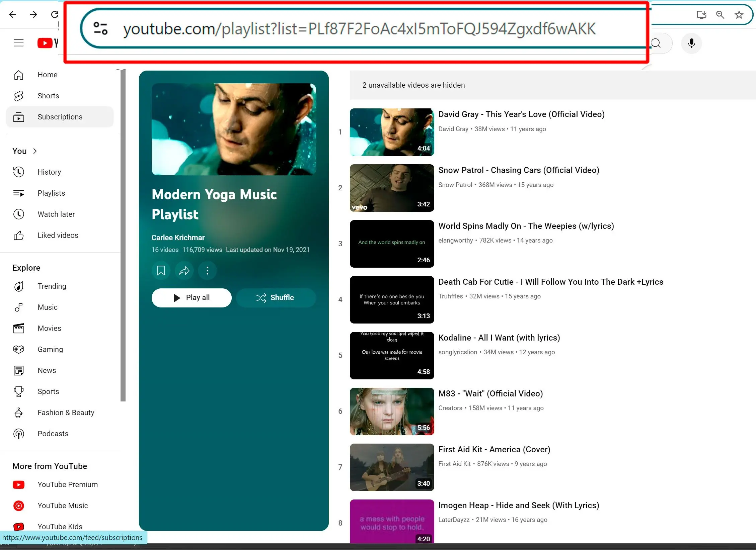Click the Fashion & Beauty icon
Screen dimensions: 756x550
(x=19, y=412)
